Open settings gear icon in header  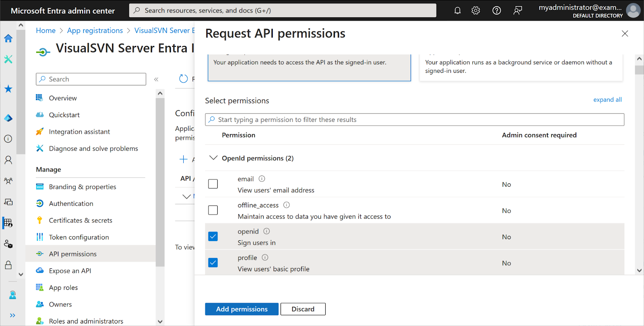[476, 10]
